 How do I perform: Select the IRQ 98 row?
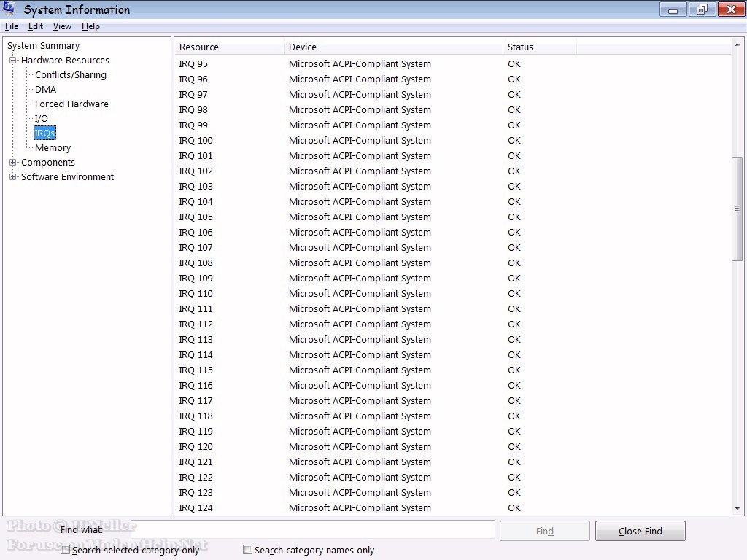452,109
